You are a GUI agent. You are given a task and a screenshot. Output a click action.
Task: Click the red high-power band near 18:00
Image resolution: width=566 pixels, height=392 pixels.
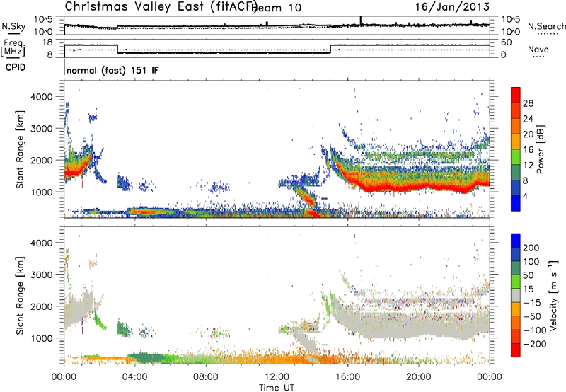click(383, 187)
